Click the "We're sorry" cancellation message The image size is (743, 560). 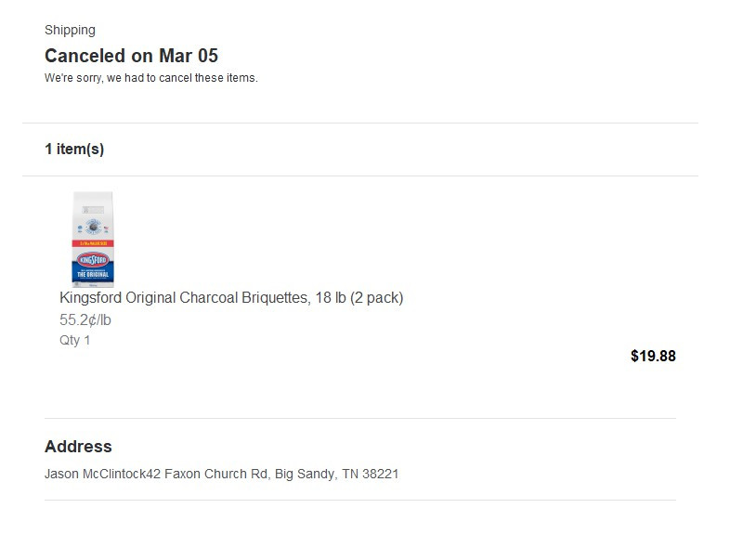pos(150,78)
